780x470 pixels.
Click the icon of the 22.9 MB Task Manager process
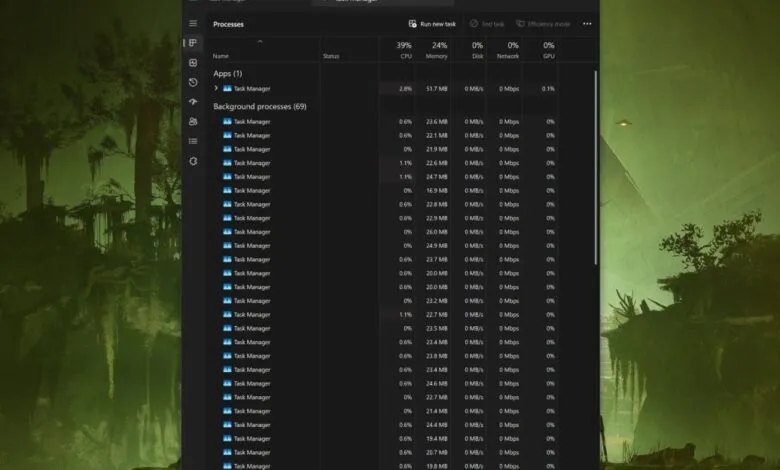tap(227, 218)
